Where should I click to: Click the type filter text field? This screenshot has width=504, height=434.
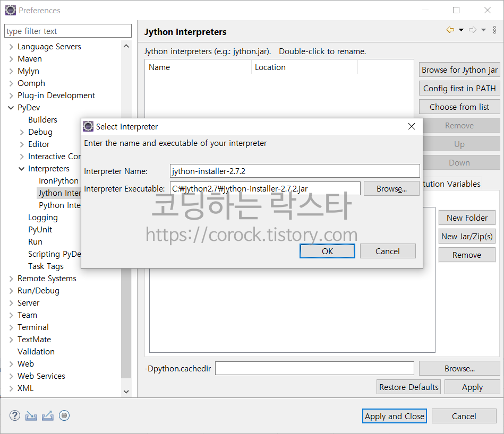tap(68, 31)
